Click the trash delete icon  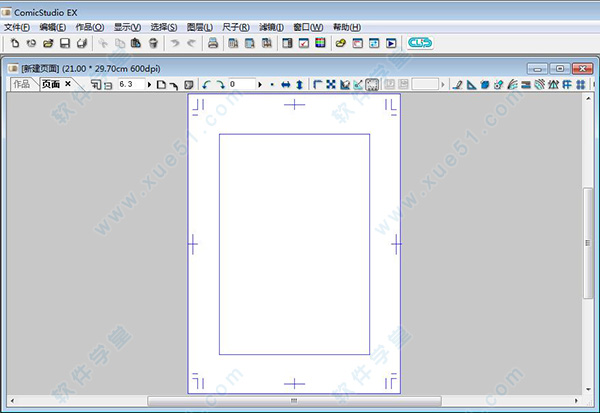coord(153,44)
